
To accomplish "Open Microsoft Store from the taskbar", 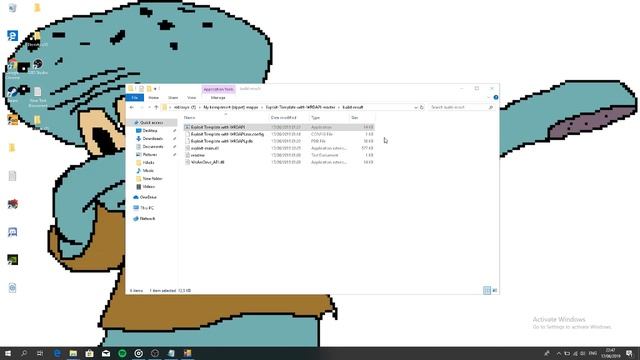I will point(89,353).
